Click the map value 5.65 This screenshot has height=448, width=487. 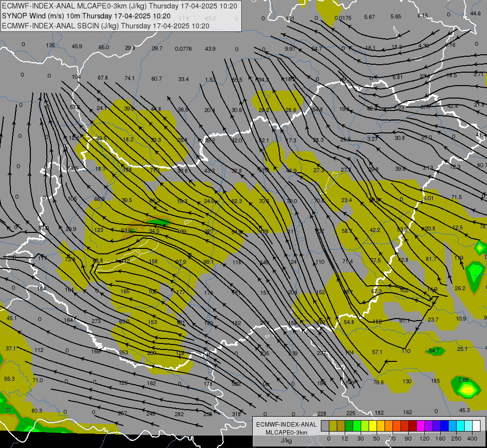pos(396,16)
